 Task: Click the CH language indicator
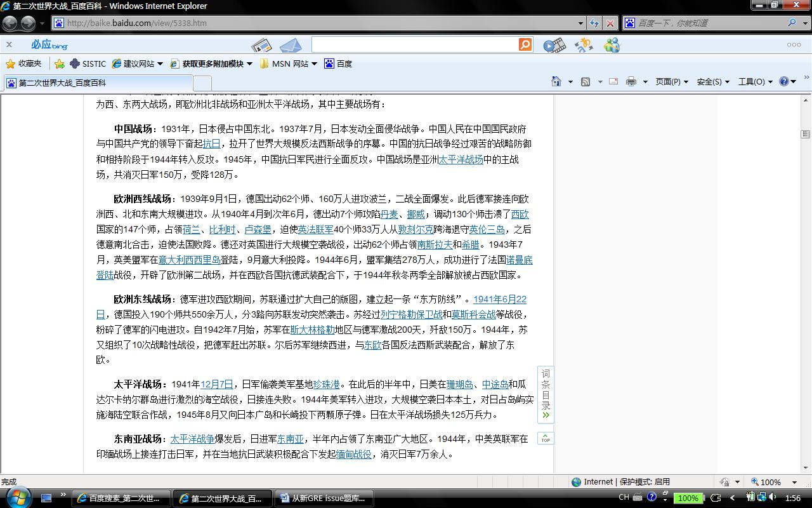click(624, 498)
